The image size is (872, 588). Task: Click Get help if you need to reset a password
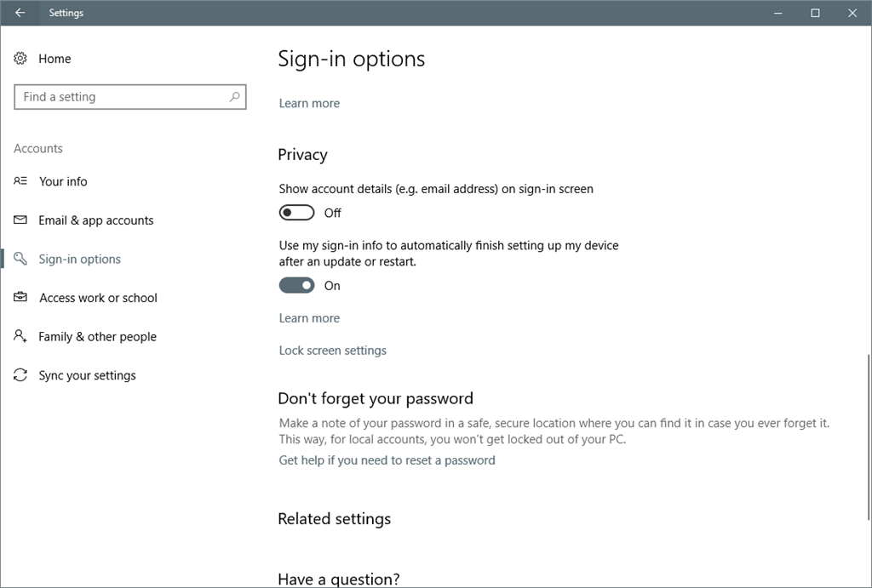[387, 460]
